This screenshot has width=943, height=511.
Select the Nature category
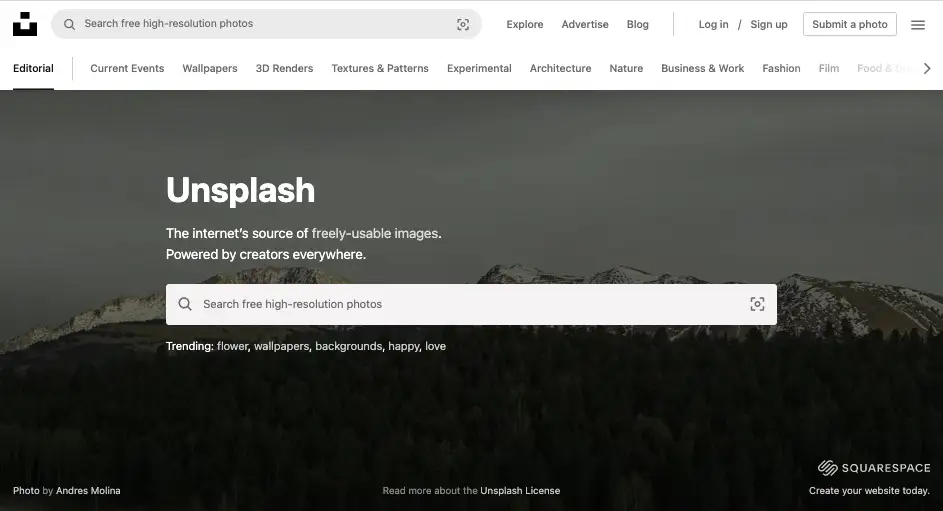(x=626, y=69)
